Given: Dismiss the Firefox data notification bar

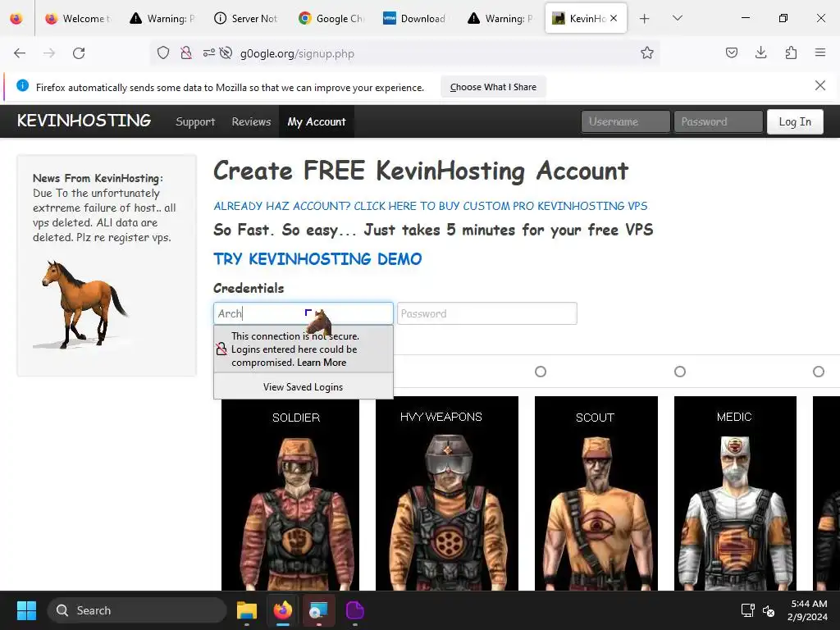Looking at the screenshot, I should [x=820, y=85].
